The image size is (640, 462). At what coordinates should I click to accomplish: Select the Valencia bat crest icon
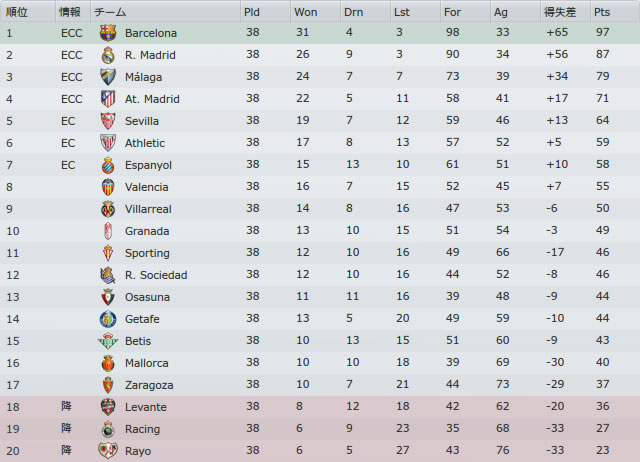click(108, 187)
